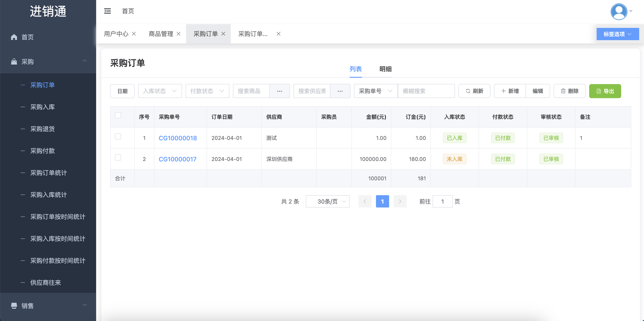
Task: Focus the 搜索供应商 input field
Action: click(x=312, y=91)
